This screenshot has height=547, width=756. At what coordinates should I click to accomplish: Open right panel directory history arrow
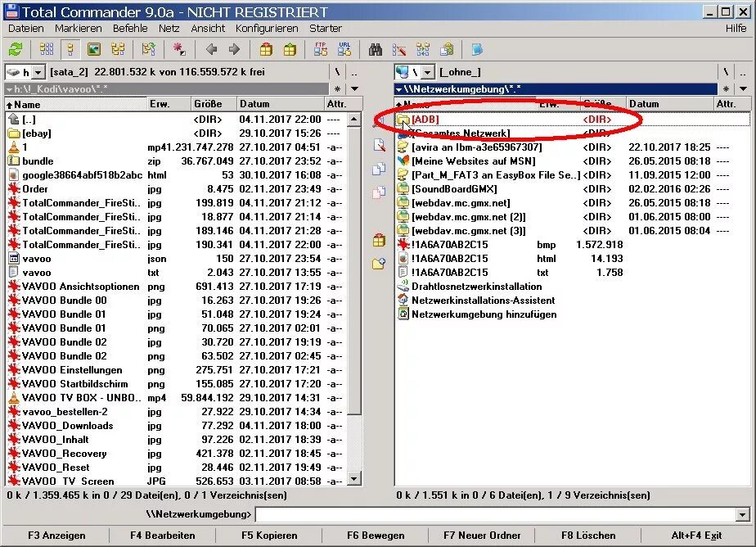point(744,88)
